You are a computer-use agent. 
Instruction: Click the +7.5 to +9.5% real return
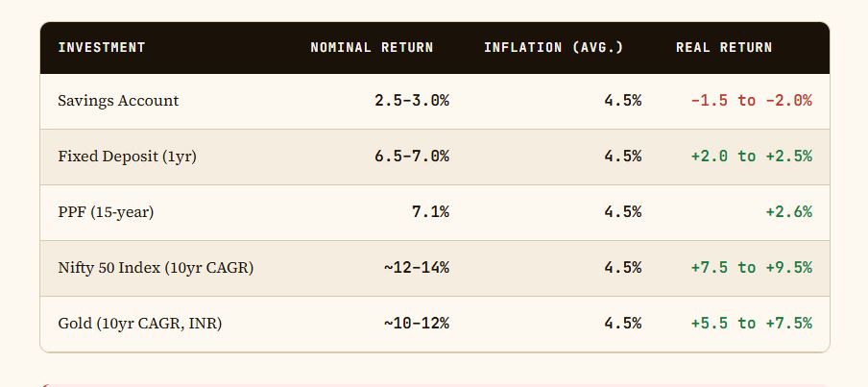(x=751, y=268)
